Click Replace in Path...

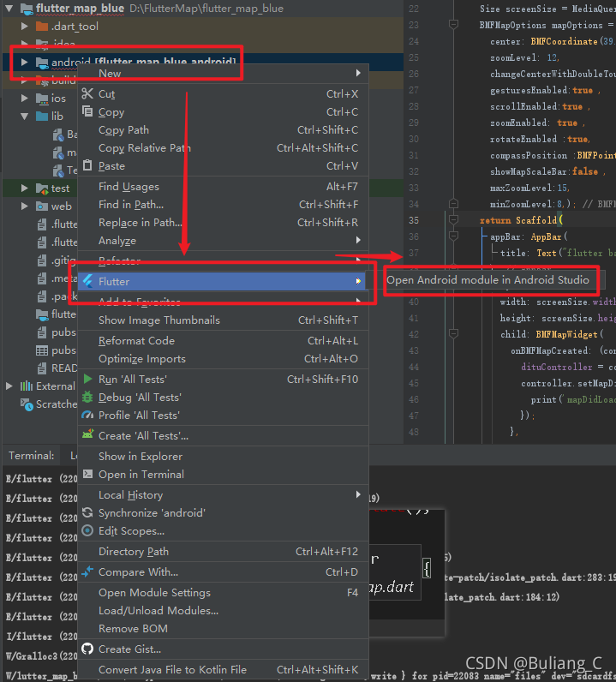pyautogui.click(x=223, y=222)
